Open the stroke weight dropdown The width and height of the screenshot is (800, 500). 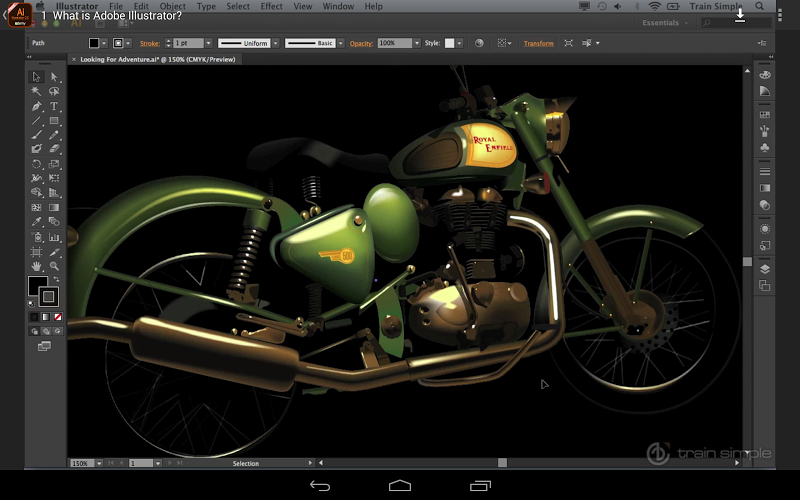208,44
